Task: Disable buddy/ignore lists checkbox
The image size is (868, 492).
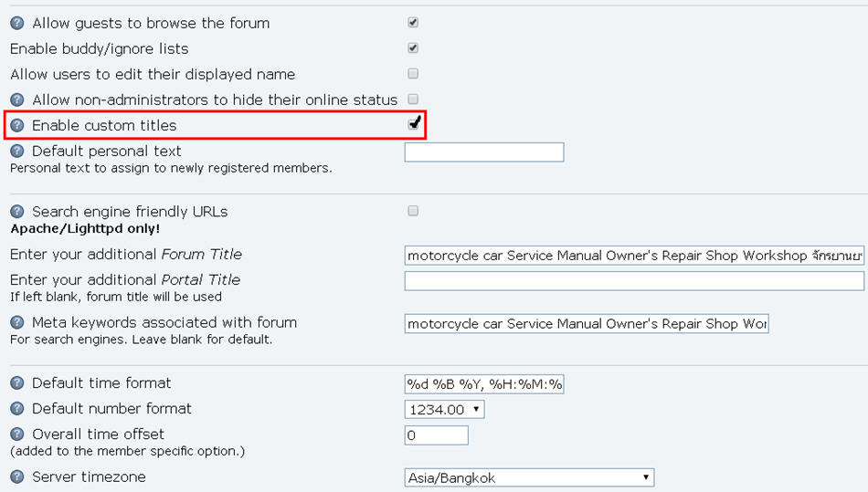Action: coord(413,47)
